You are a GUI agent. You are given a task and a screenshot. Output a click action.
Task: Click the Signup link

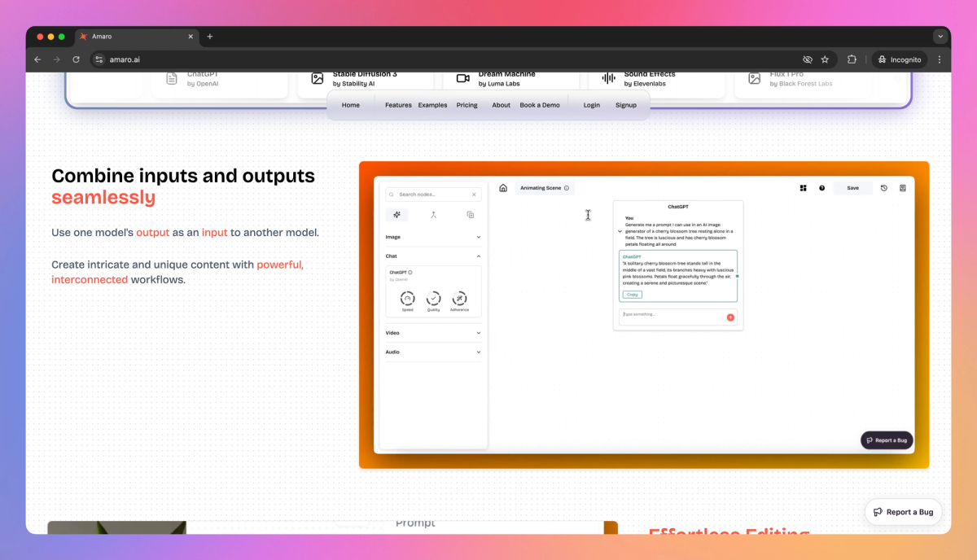626,105
